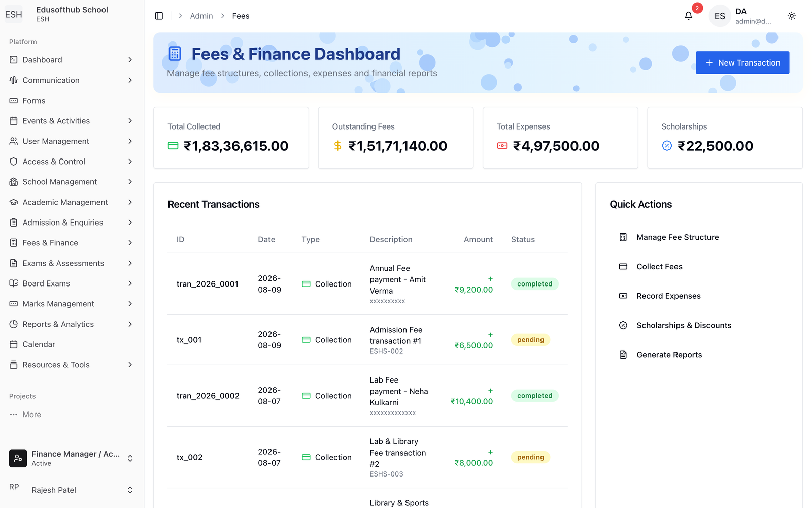Screen dimensions: 812x508
Task: Switch theme with the sun icon
Action: pyautogui.click(x=791, y=16)
